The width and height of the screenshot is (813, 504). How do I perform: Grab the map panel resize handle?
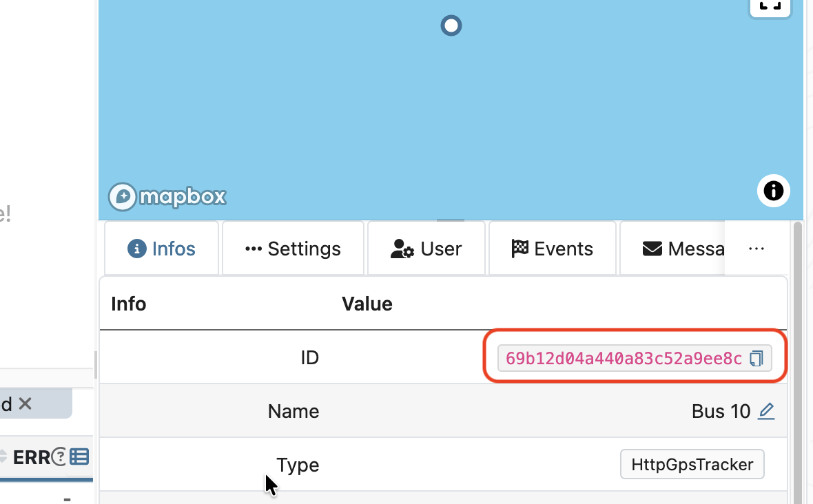click(x=451, y=220)
